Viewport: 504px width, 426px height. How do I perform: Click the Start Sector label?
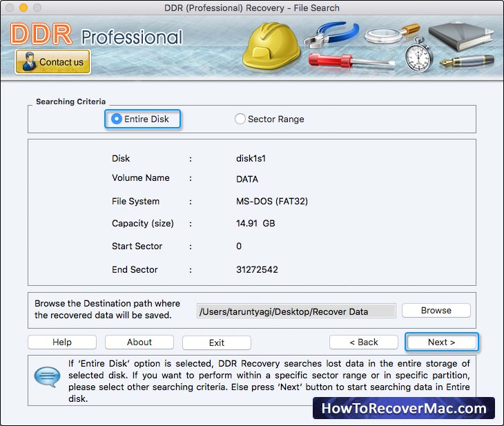point(137,246)
